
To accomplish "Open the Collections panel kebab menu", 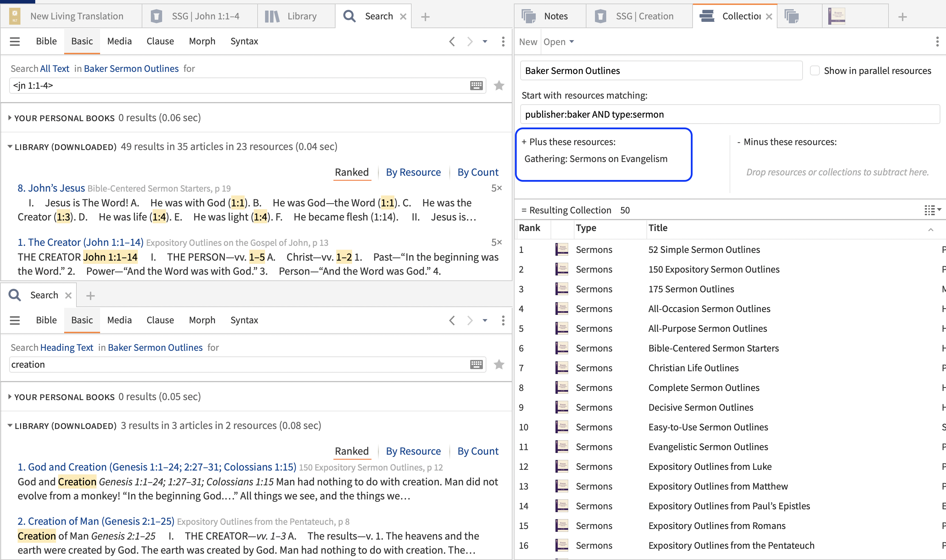I will (937, 42).
